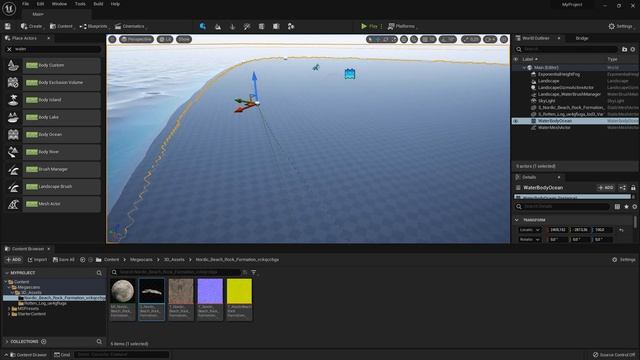
Task: Add a new collection
Action: point(44,342)
